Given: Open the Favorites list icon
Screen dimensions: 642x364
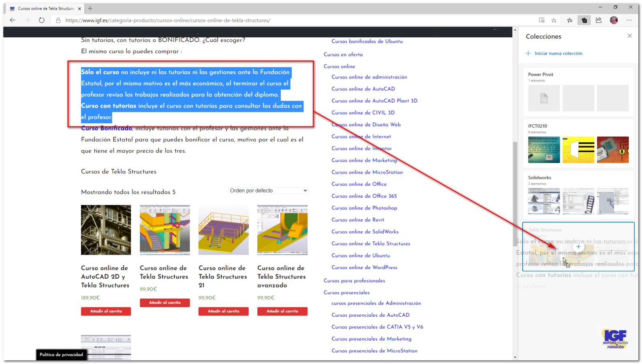Looking at the screenshot, I should 570,20.
